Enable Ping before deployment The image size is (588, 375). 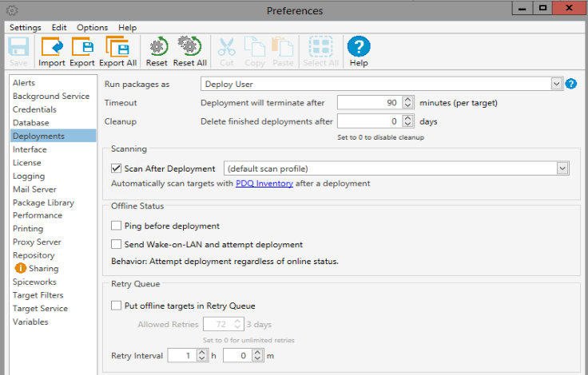pos(117,226)
